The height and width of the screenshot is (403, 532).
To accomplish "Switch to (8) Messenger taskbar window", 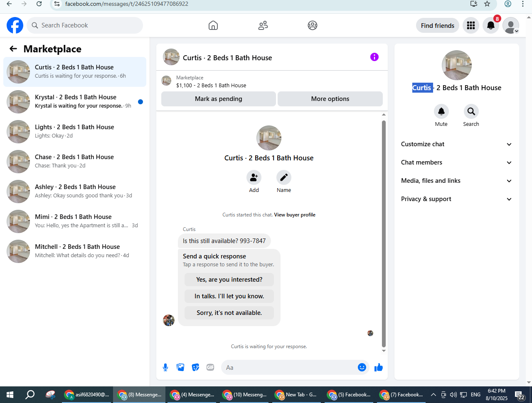I will click(x=140, y=395).
